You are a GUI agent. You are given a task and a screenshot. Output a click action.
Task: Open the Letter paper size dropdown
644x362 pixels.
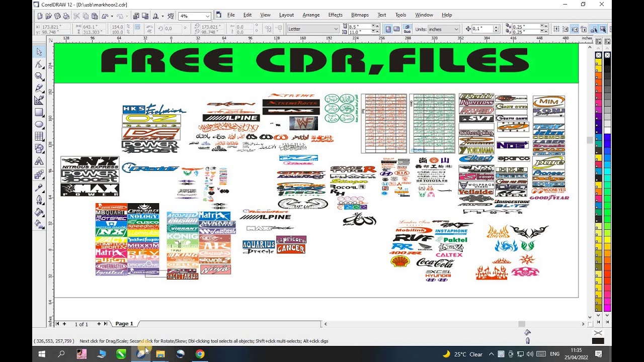click(336, 29)
